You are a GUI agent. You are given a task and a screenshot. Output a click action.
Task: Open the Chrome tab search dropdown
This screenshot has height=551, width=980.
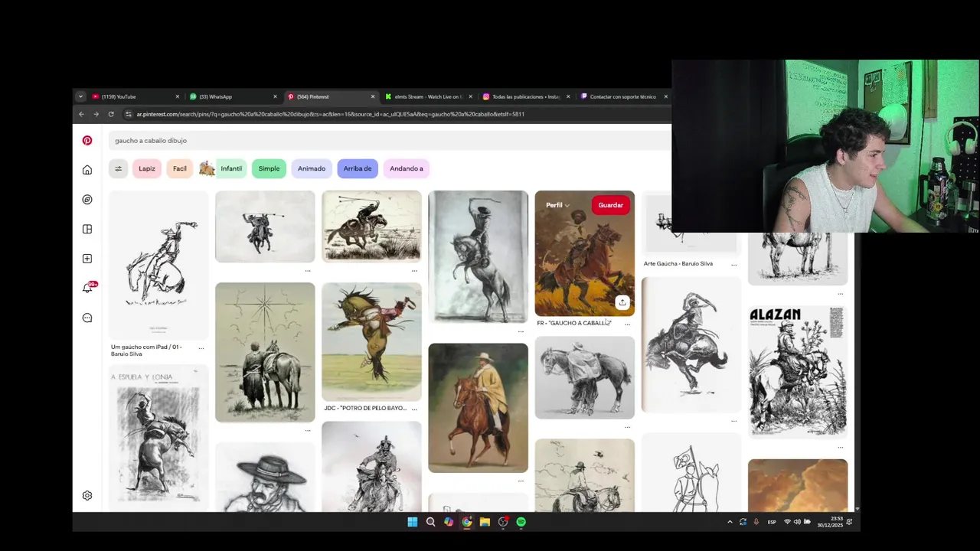80,96
